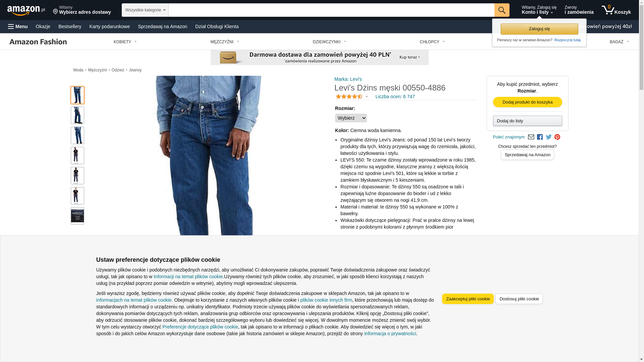Click into the search input field
Image resolution: width=644 pixels, height=362 pixels.
click(x=331, y=10)
